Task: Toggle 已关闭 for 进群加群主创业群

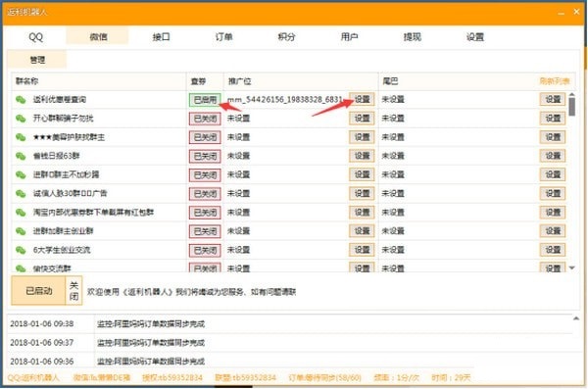Action: [205, 231]
